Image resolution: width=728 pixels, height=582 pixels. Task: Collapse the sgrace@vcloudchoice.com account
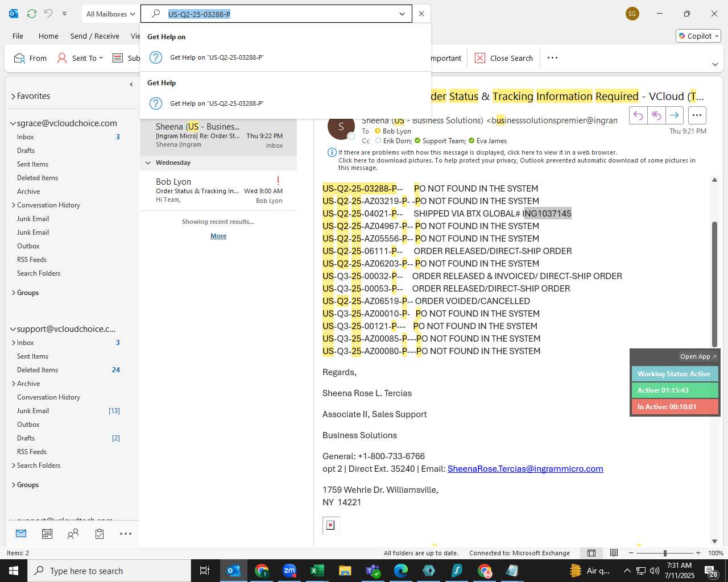13,123
